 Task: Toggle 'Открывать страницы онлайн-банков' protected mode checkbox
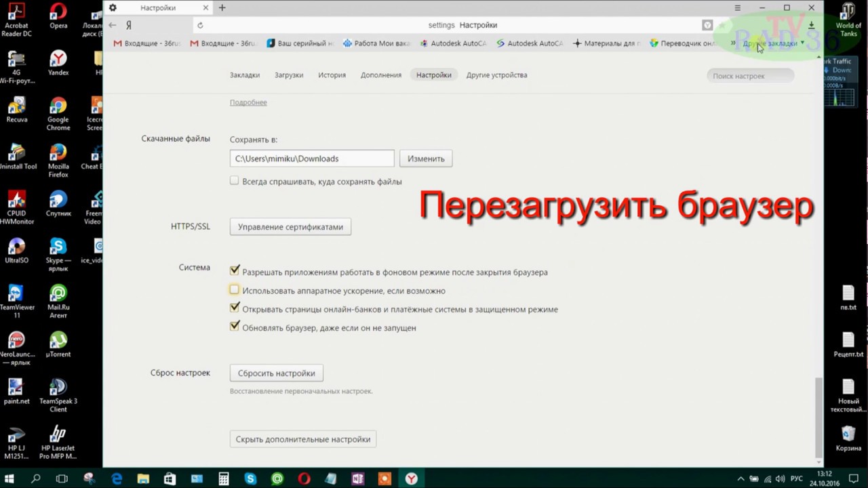pos(234,308)
